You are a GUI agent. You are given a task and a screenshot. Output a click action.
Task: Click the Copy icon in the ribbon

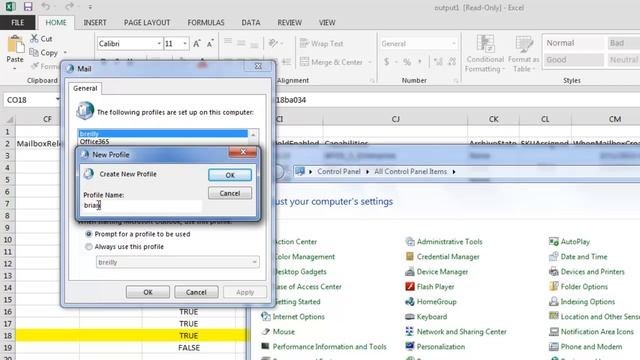(x=34, y=52)
